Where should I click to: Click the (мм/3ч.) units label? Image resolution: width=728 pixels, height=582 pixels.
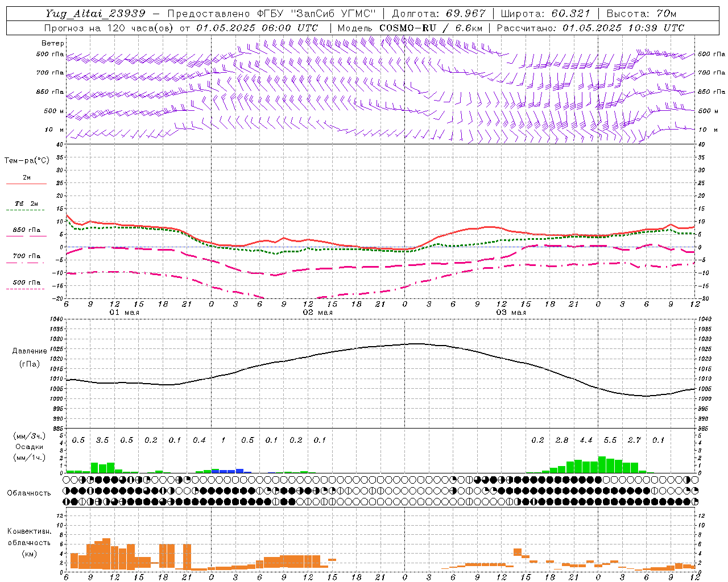point(29,436)
